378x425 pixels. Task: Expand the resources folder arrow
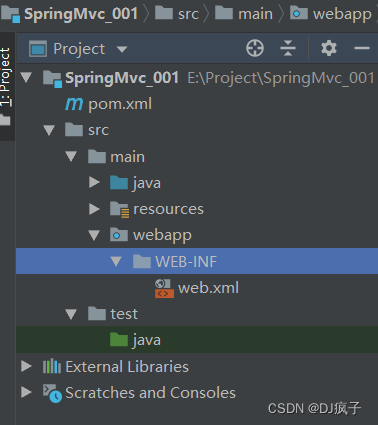point(94,209)
